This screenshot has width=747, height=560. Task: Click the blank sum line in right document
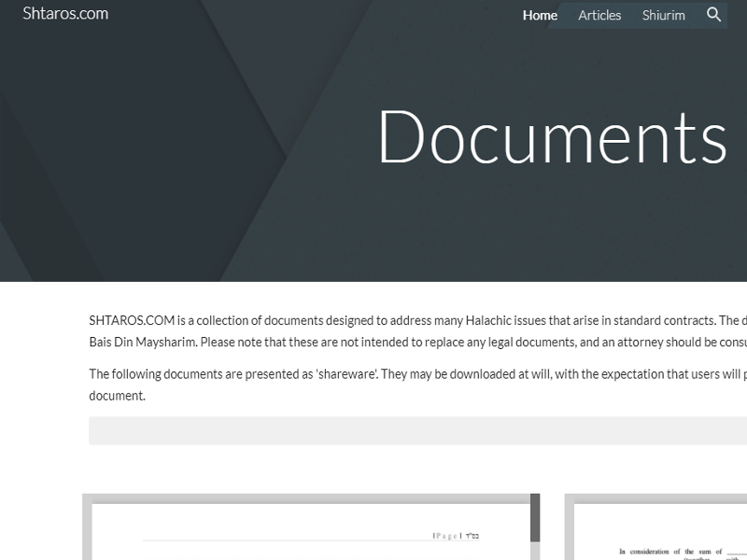737,554
